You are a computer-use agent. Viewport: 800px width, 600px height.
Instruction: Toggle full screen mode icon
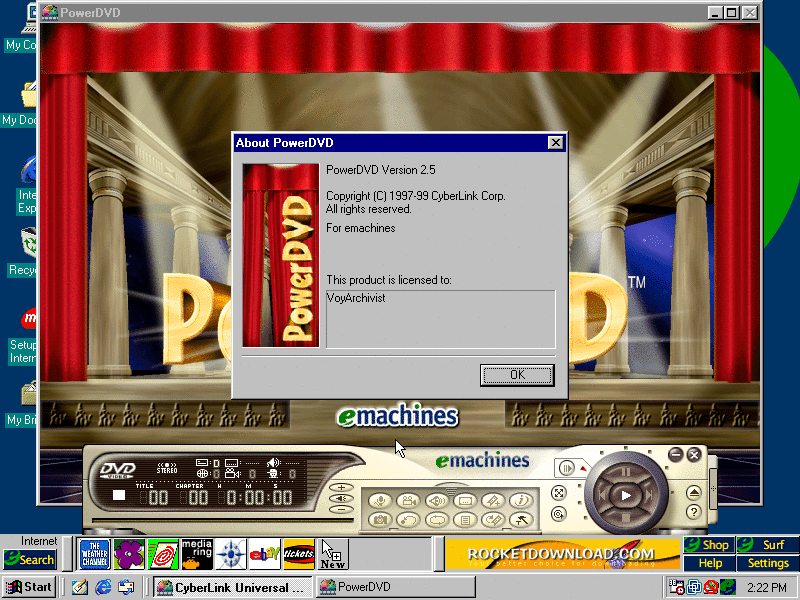click(x=559, y=492)
